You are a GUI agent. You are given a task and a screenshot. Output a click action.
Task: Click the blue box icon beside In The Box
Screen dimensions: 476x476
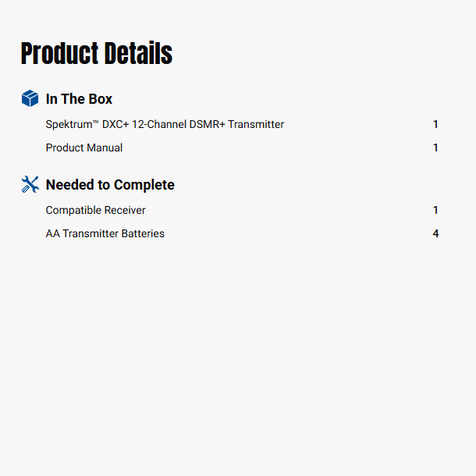coord(30,98)
